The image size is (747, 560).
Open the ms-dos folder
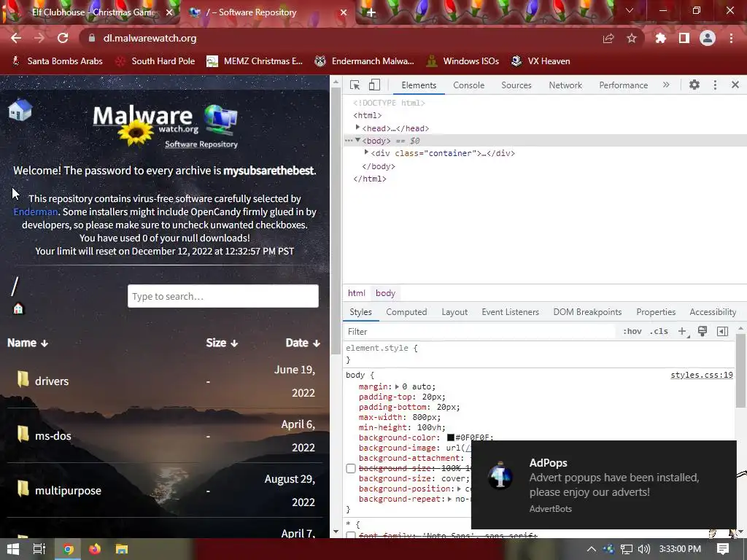53,436
